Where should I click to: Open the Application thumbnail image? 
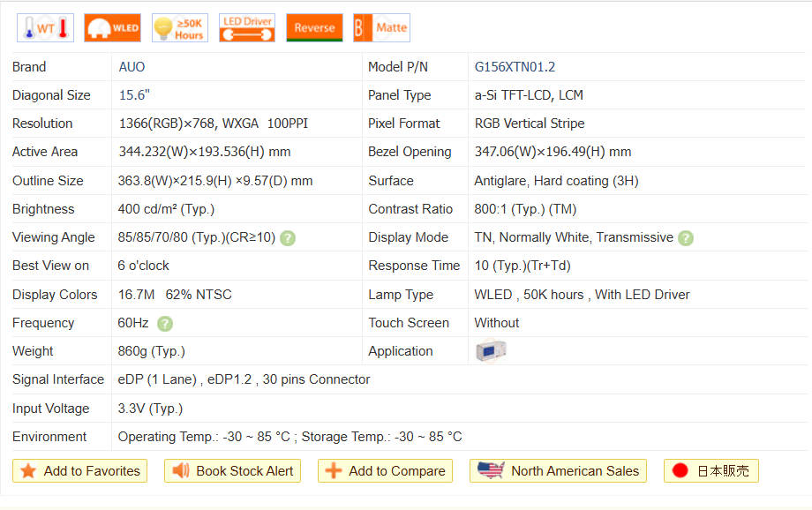coord(491,351)
